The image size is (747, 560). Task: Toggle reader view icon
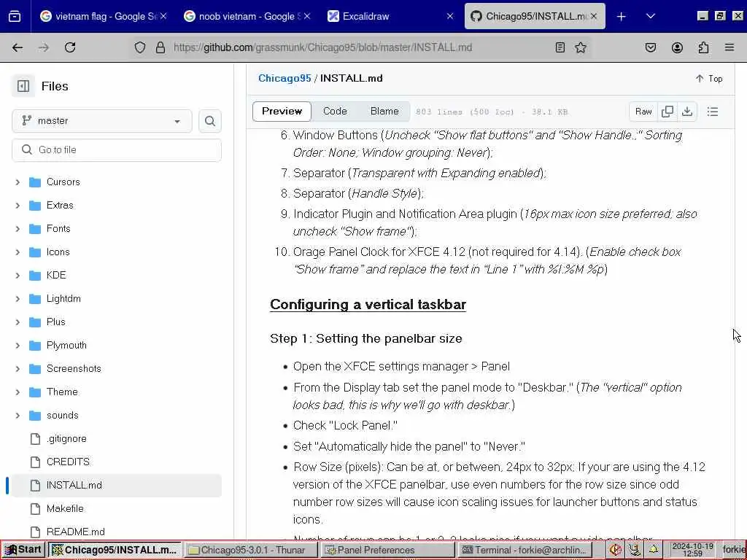click(560, 47)
